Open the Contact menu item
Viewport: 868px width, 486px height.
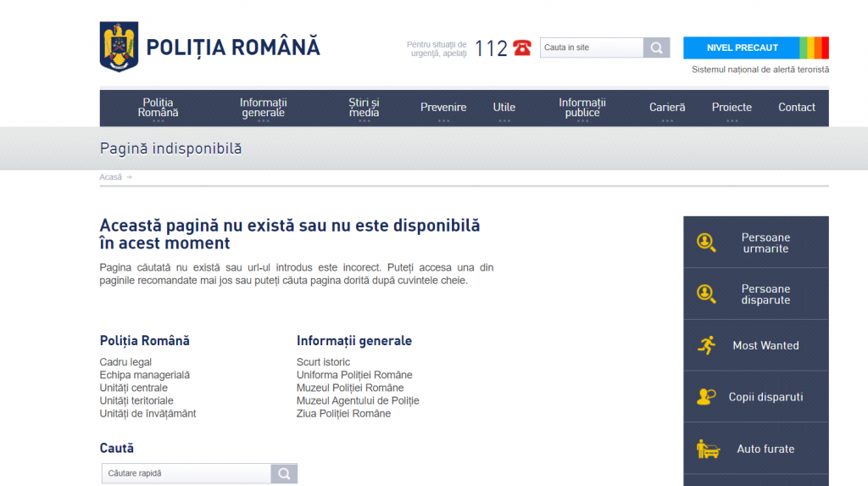click(x=797, y=108)
